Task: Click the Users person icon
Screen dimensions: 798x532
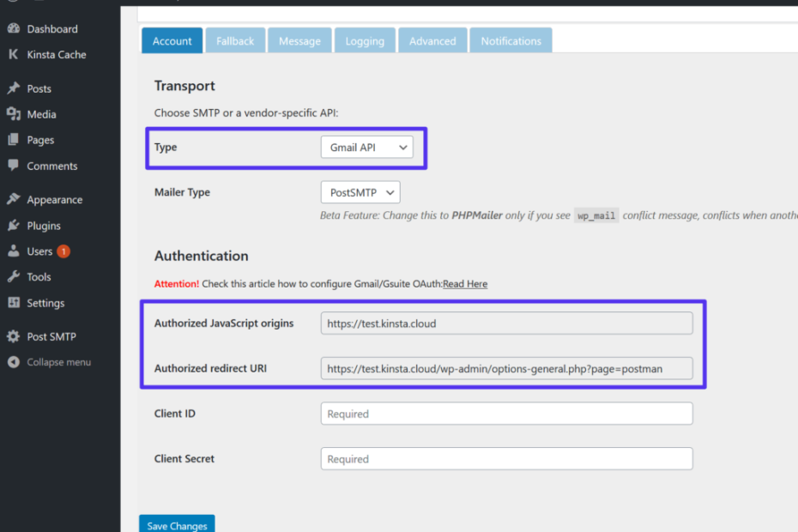Action: tap(14, 251)
